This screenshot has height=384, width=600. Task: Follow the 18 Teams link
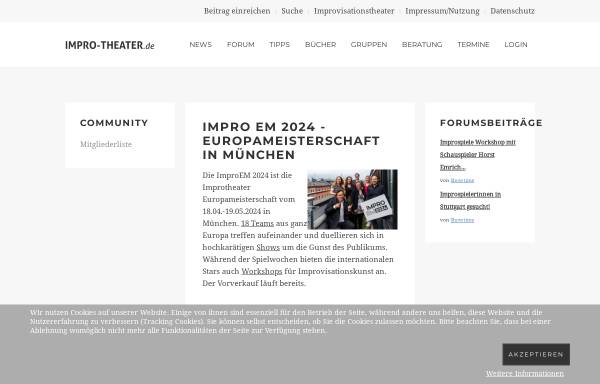(x=257, y=223)
